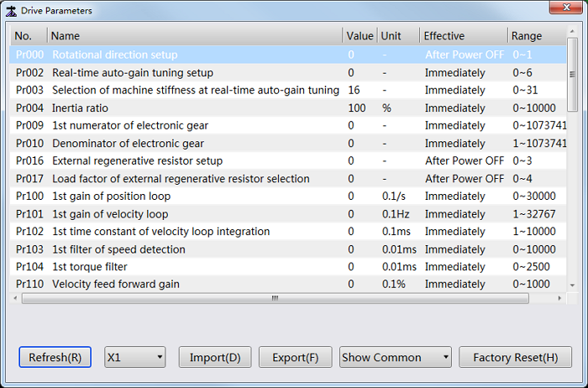Viewport: 588px width, 388px height.
Task: Click the vertical scrollbar down arrow
Action: [572, 286]
